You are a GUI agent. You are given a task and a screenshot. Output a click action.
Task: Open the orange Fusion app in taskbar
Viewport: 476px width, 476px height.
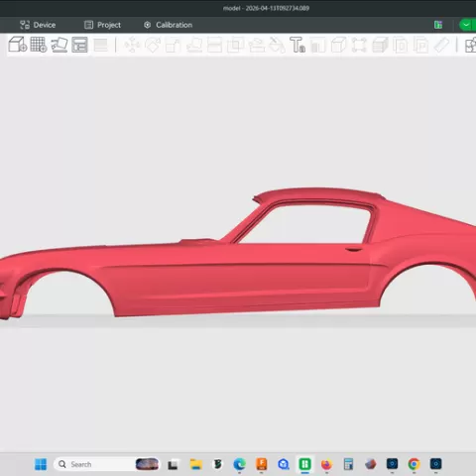262,464
